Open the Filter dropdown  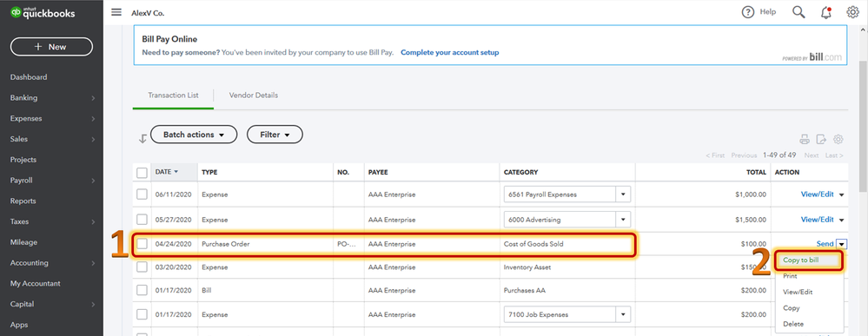tap(275, 135)
